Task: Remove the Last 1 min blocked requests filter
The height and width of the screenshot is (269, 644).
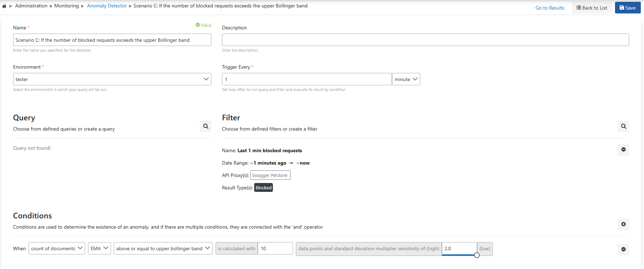Action: click(x=623, y=150)
